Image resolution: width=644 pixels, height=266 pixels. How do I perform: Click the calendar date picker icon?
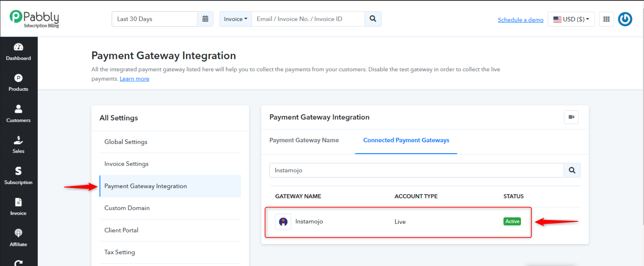205,19
